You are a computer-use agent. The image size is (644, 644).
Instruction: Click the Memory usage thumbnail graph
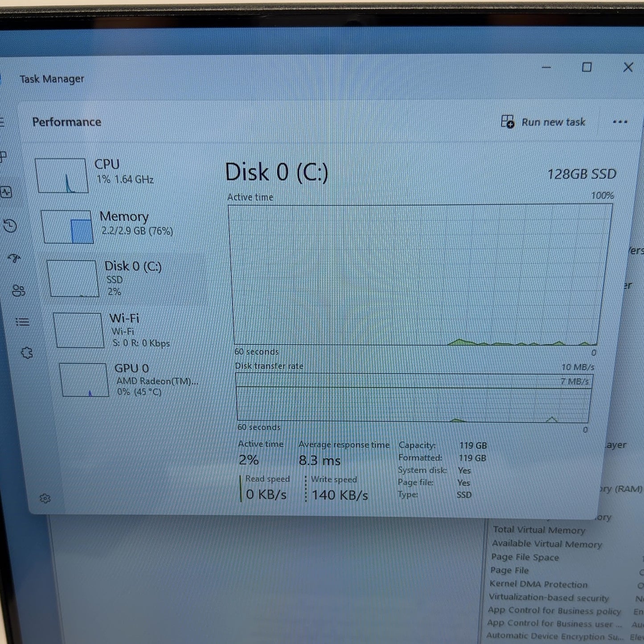tap(68, 227)
